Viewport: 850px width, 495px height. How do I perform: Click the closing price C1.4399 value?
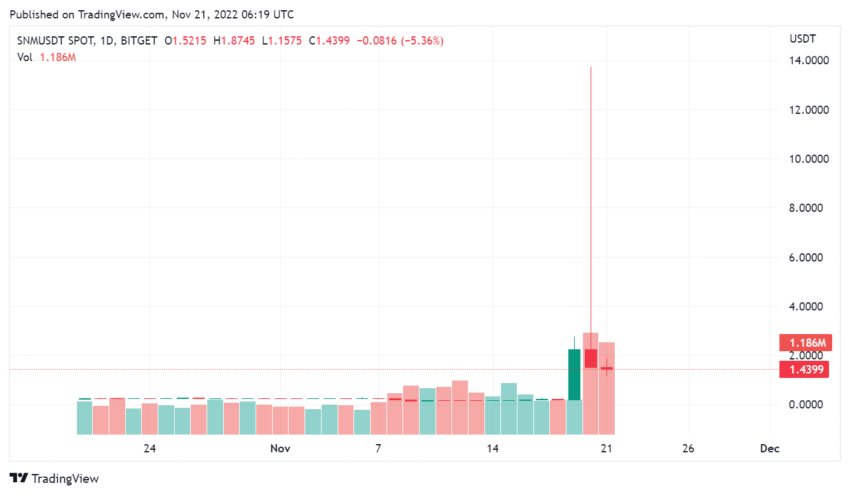point(329,41)
